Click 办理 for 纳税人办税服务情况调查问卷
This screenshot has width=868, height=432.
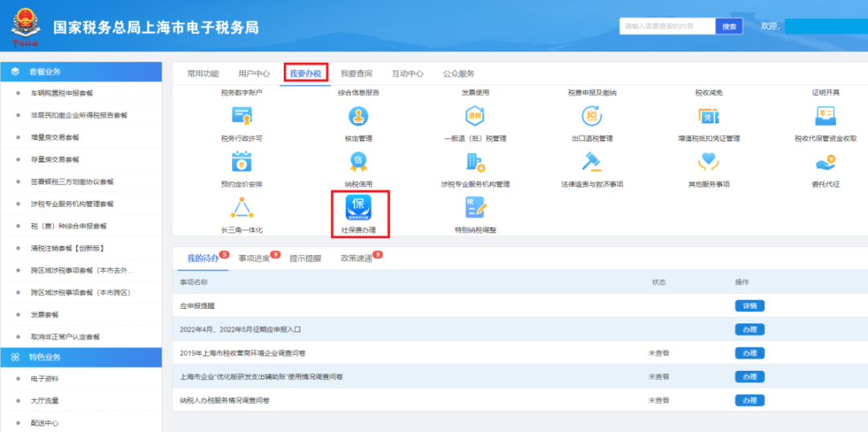click(x=750, y=400)
